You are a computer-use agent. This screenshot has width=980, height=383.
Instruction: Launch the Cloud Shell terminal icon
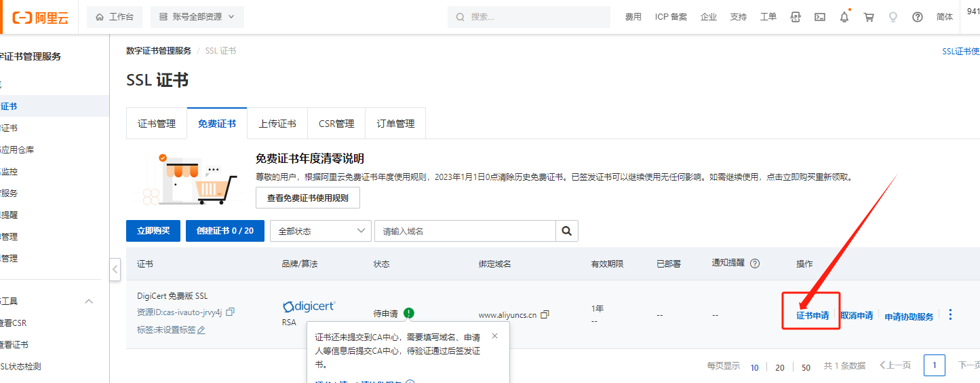click(x=820, y=17)
